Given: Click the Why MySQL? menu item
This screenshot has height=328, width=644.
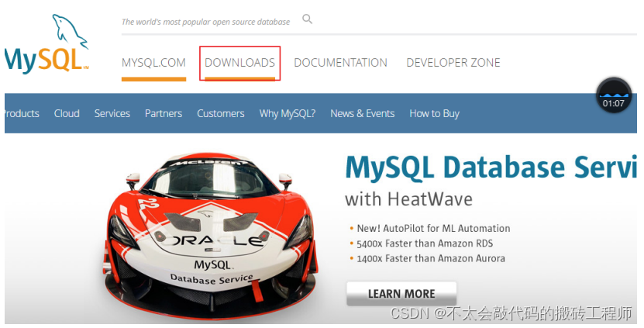Looking at the screenshot, I should click(288, 114).
